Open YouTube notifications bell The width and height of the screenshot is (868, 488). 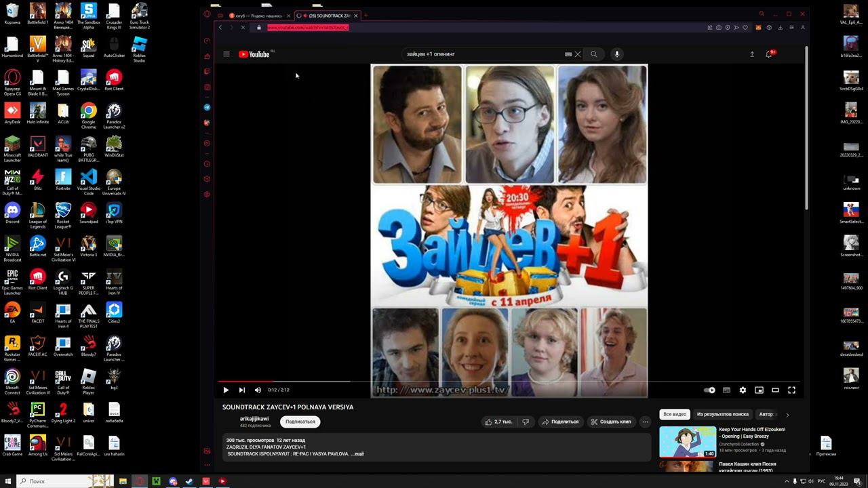tap(769, 54)
